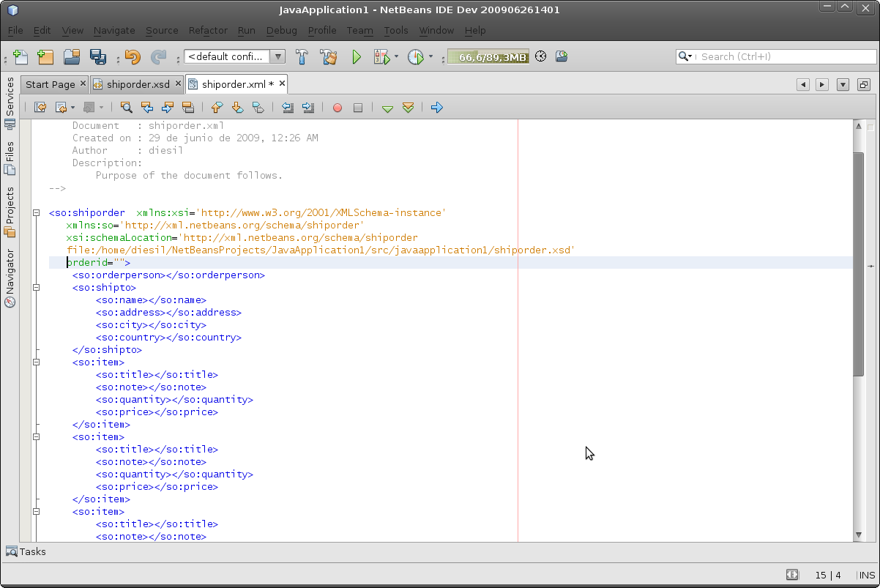The width and height of the screenshot is (880, 588).
Task: Click the Undo arrow icon
Action: click(x=133, y=56)
